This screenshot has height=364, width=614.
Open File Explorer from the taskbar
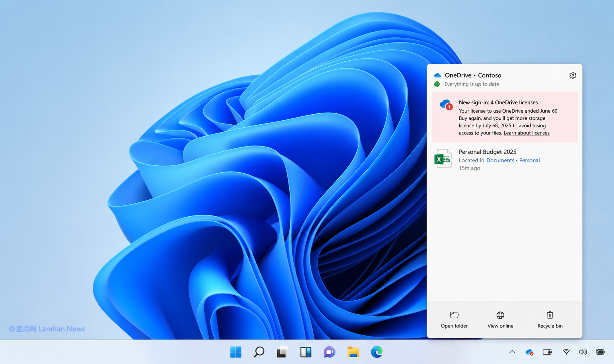[353, 352]
